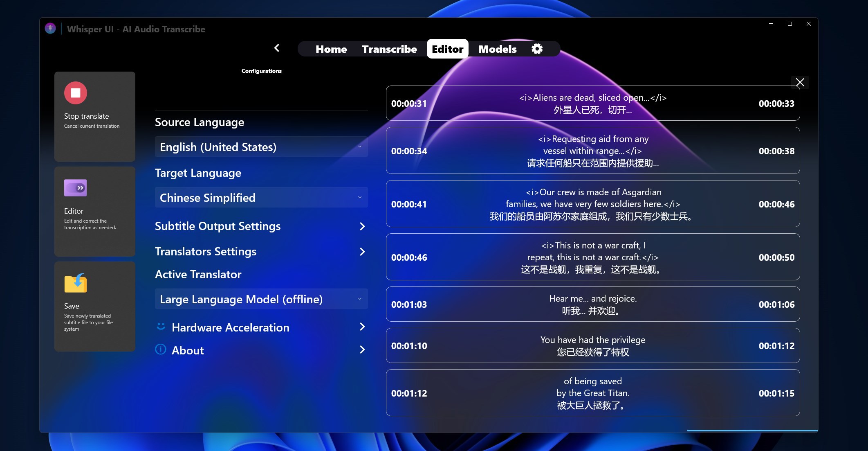868x451 pixels.
Task: Click the purple Editor arrows icon
Action: pyautogui.click(x=76, y=188)
